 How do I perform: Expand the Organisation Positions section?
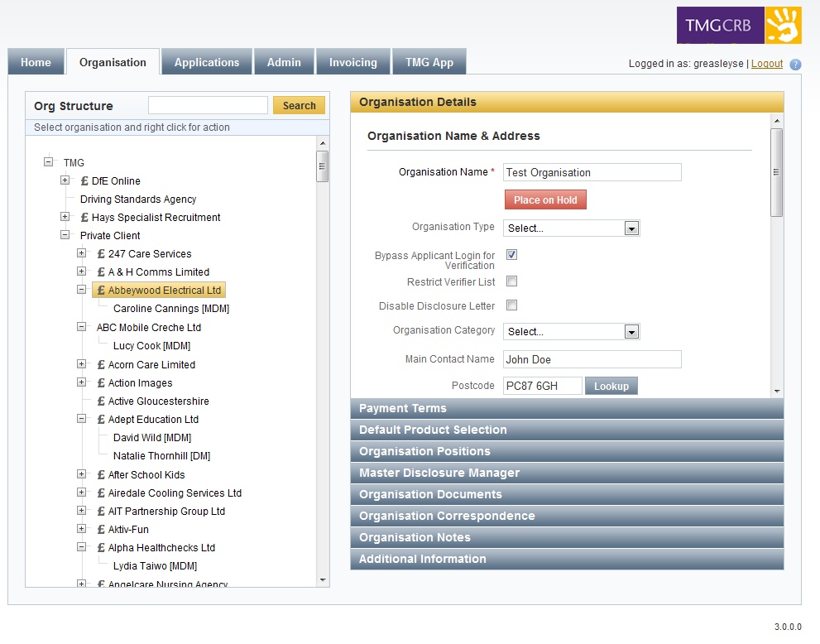pyautogui.click(x=567, y=451)
